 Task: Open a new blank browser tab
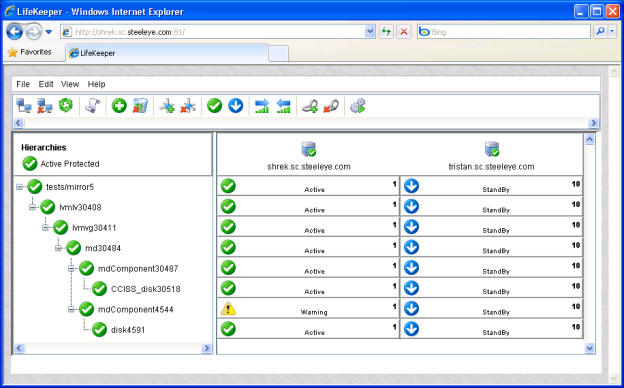point(278,53)
